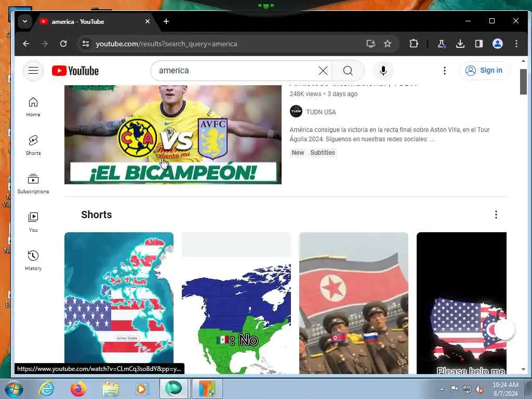Open Home in YouTube sidebar
532x399 pixels.
coord(33,107)
